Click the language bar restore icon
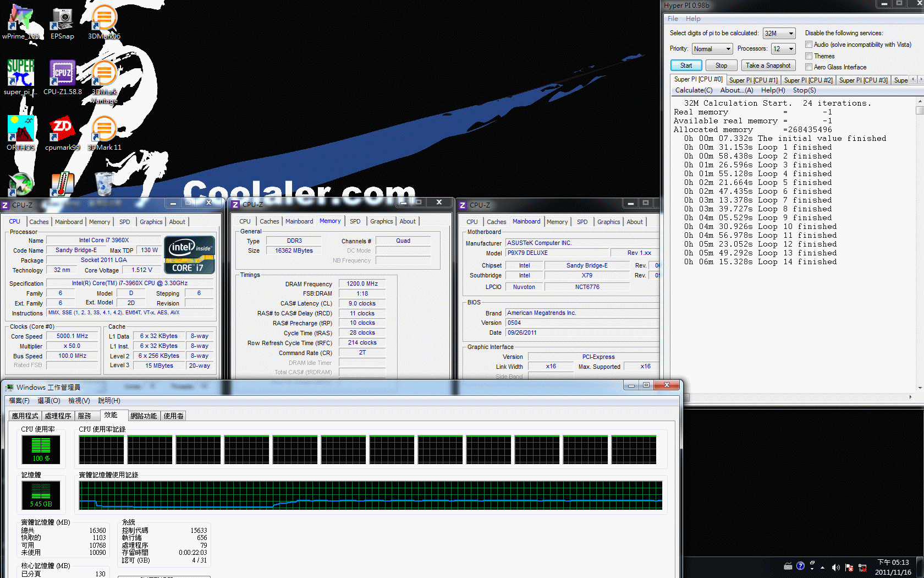The height and width of the screenshot is (578, 924). (x=812, y=563)
